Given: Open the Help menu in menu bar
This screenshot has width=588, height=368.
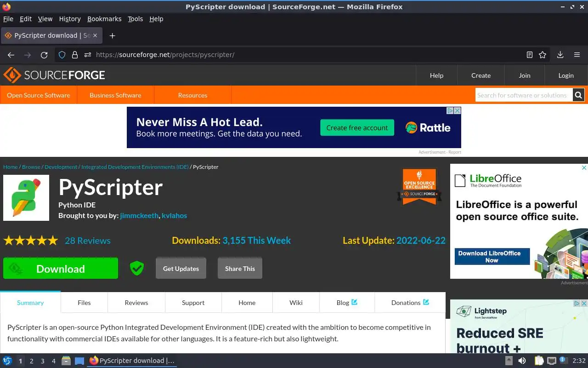Looking at the screenshot, I should coord(156,19).
